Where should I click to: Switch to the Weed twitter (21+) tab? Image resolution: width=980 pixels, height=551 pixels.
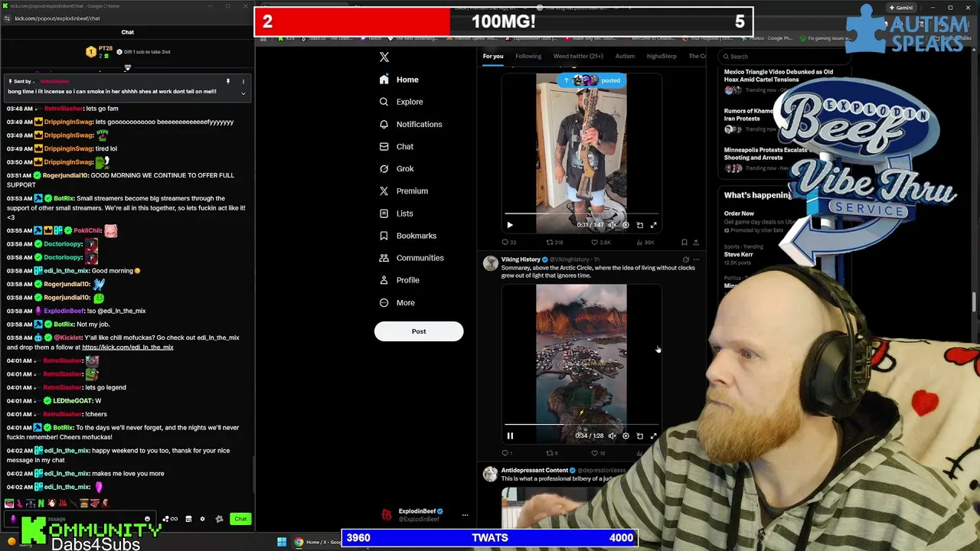(x=578, y=56)
